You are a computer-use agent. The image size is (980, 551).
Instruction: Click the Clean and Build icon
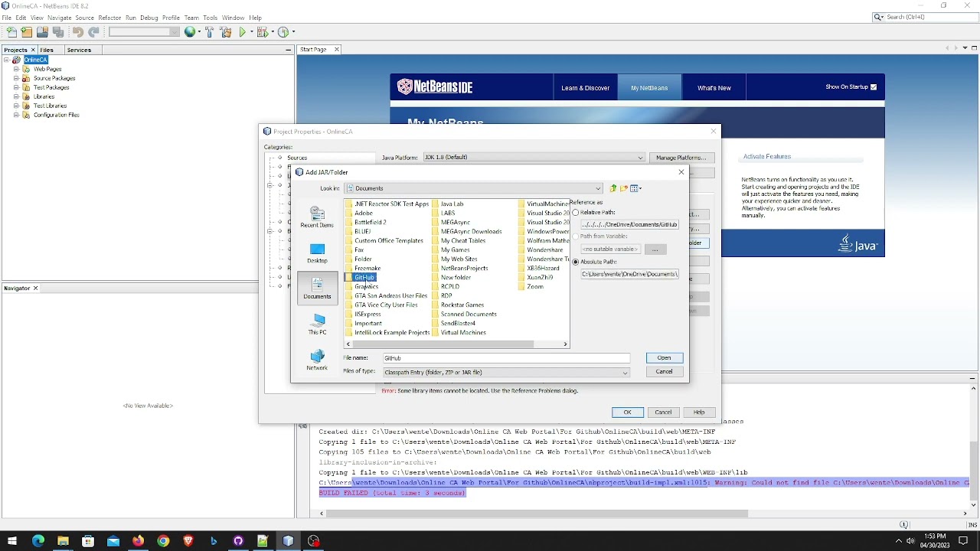tap(225, 32)
